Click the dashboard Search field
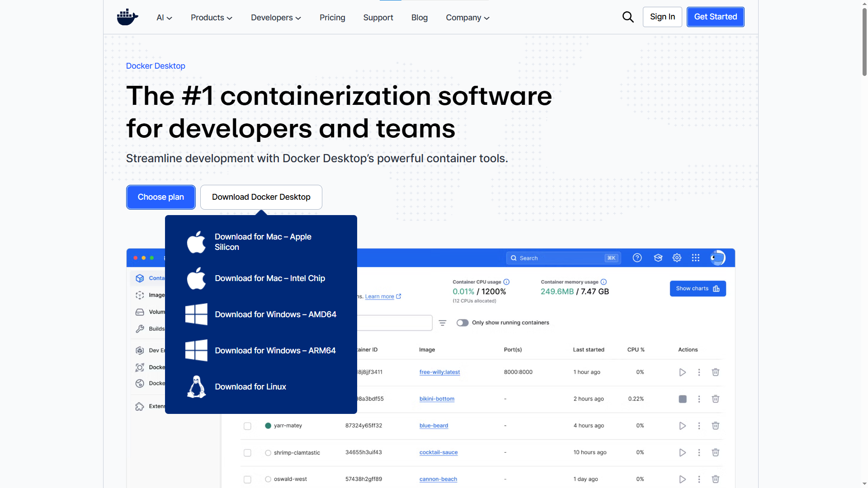The image size is (868, 488). coord(563,258)
